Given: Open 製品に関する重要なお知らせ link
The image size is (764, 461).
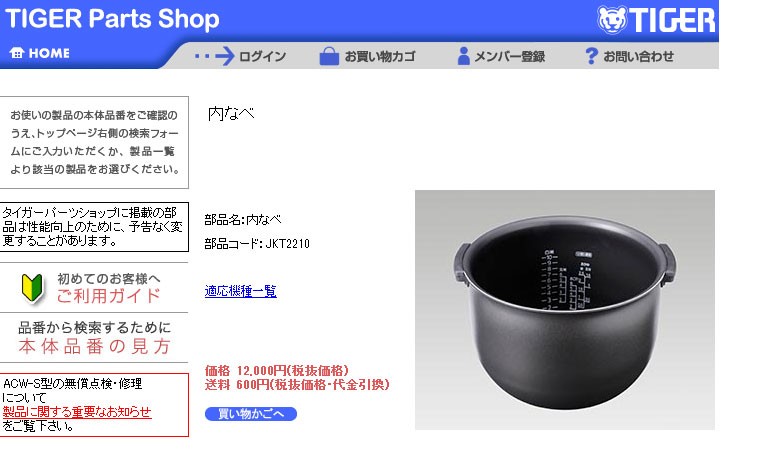Looking at the screenshot, I should click(77, 412).
